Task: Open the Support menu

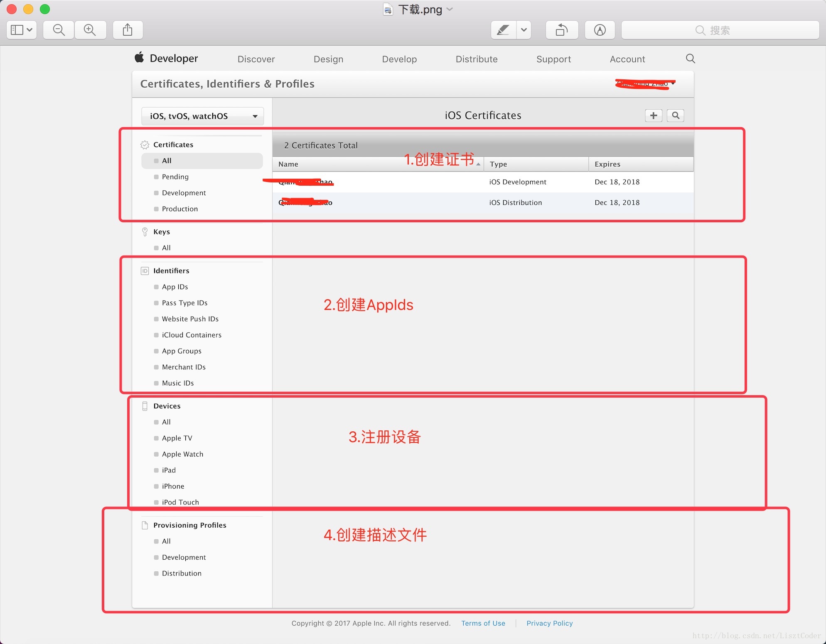Action: click(x=553, y=59)
